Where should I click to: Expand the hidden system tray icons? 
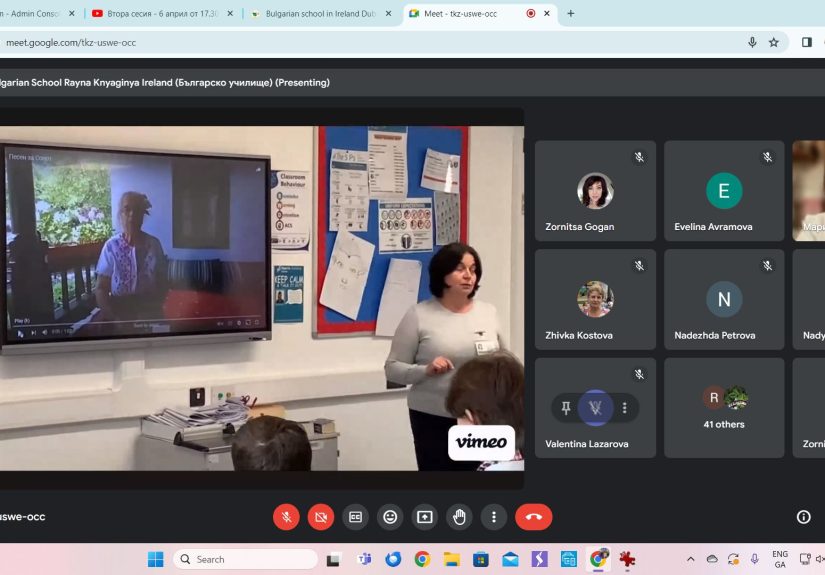tap(690, 559)
